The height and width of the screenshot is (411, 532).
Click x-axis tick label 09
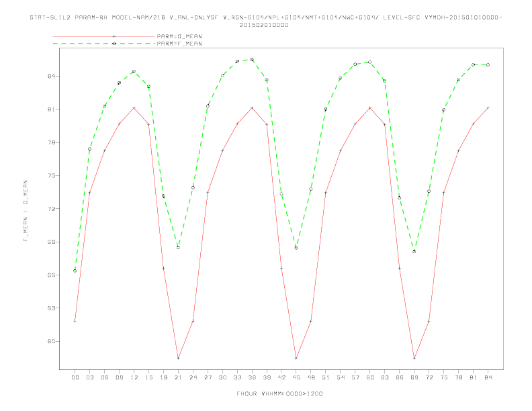(x=119, y=377)
